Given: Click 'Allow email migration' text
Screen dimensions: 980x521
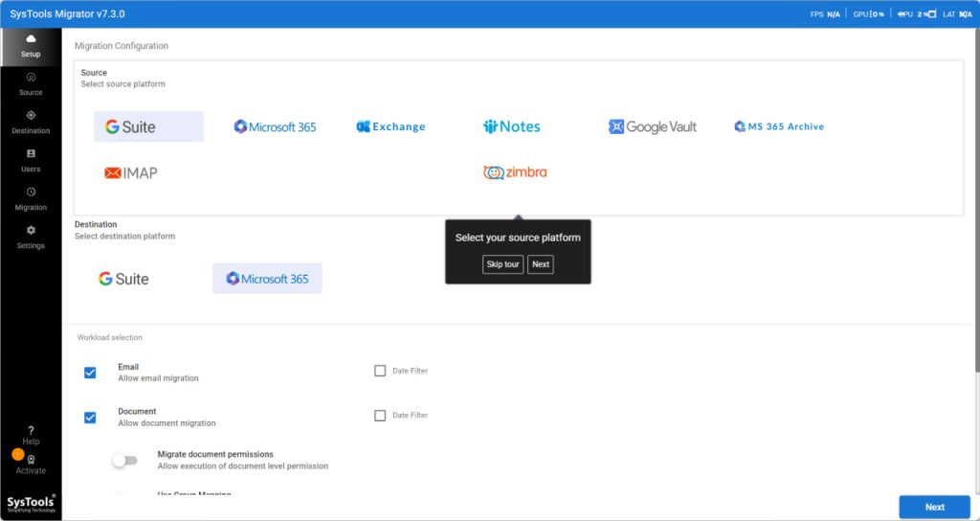Looking at the screenshot, I should 158,378.
